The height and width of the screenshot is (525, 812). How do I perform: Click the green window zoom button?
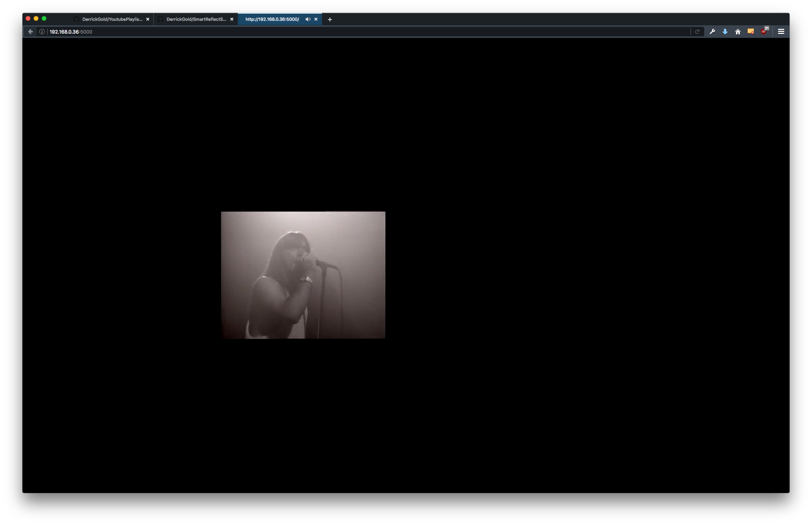click(x=44, y=18)
